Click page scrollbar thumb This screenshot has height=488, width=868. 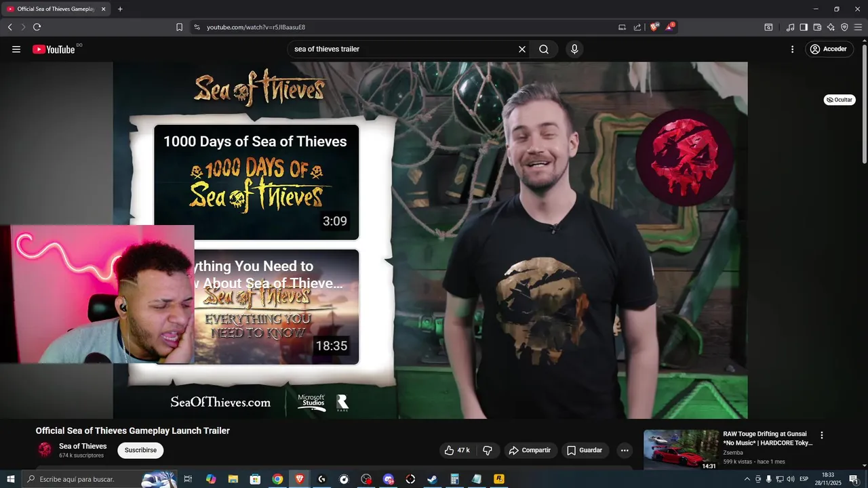[864, 105]
